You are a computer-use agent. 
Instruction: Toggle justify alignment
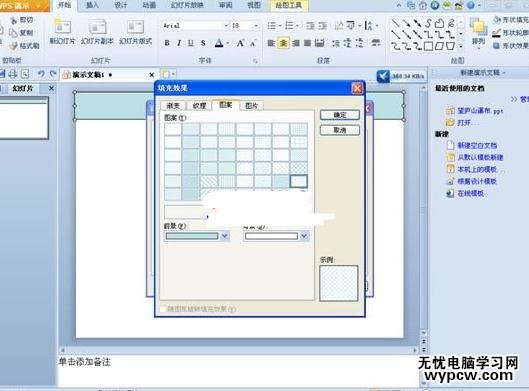click(x=307, y=43)
